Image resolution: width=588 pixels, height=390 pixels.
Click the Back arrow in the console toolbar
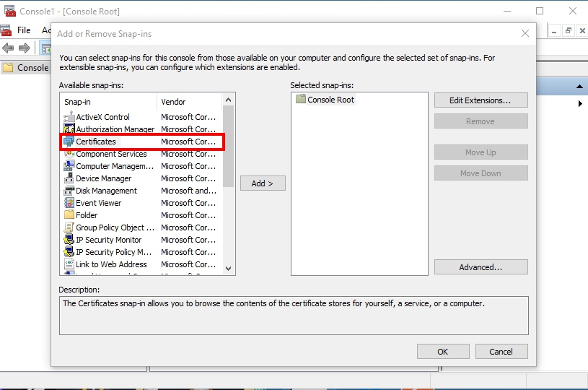[8, 48]
